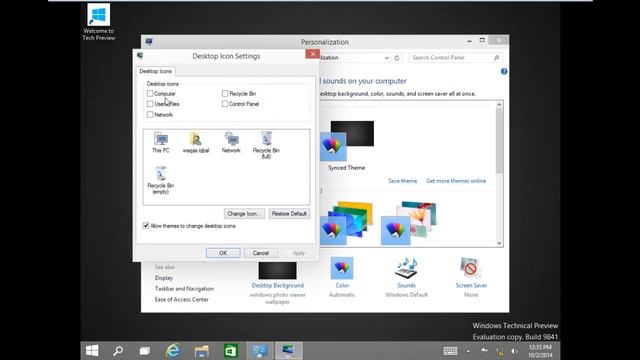Open Screen Saver settings icon
This screenshot has height=360, width=640.
pyautogui.click(x=471, y=268)
